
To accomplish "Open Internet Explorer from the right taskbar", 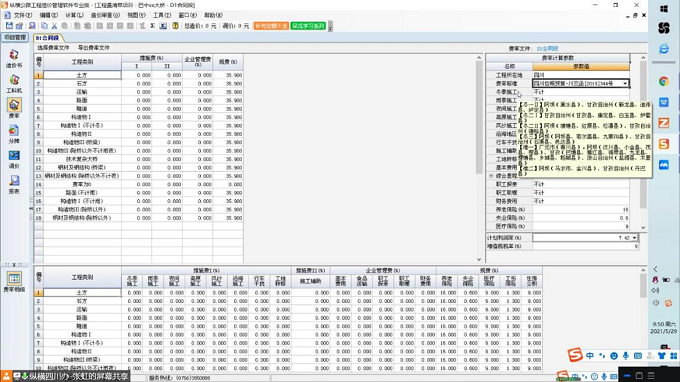I will [x=664, y=49].
